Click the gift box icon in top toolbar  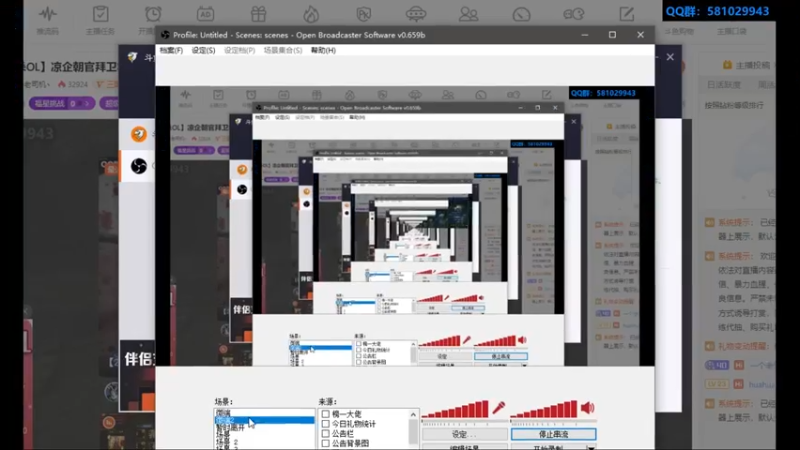click(x=258, y=14)
